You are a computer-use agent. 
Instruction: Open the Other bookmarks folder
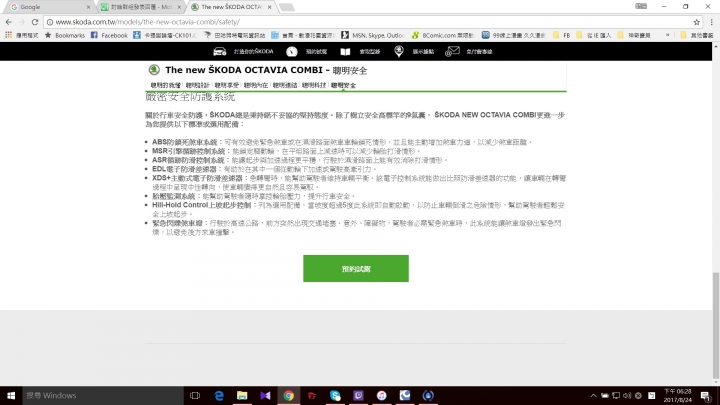pos(697,35)
